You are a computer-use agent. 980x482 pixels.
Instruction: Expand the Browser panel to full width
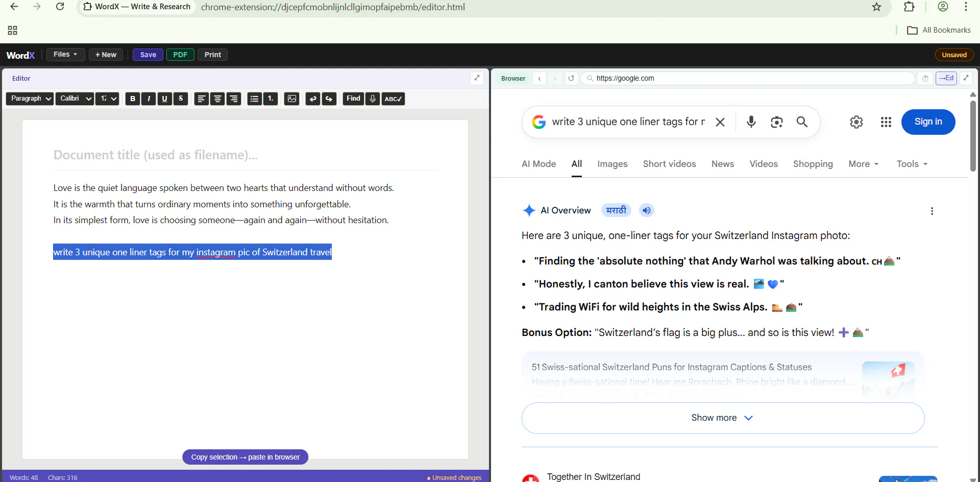coord(966,78)
